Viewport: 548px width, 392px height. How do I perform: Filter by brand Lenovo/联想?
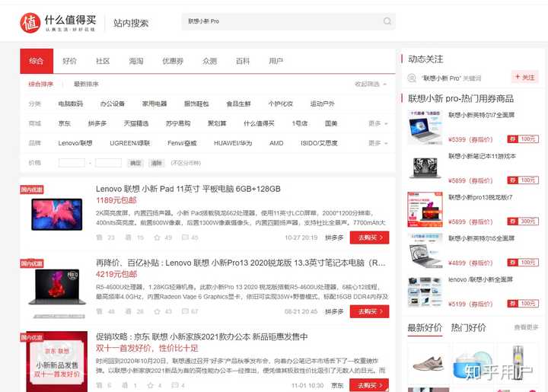75,143
